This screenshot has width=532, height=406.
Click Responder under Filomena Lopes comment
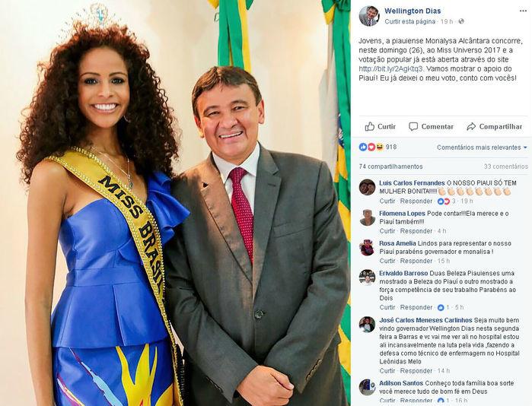tap(416, 231)
